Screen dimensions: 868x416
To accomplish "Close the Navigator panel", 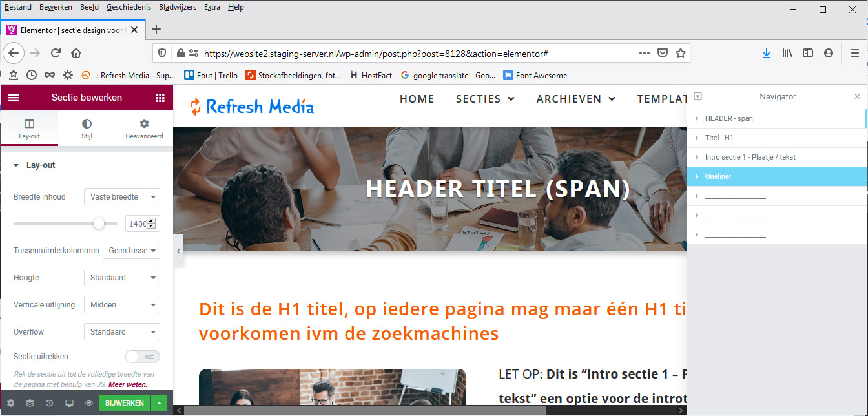I will click(x=857, y=97).
